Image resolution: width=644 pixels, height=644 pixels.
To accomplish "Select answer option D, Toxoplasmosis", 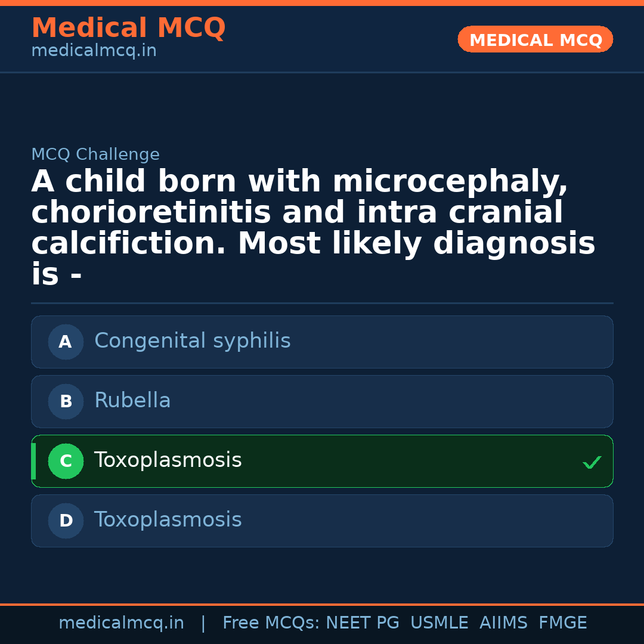I will (x=322, y=521).
